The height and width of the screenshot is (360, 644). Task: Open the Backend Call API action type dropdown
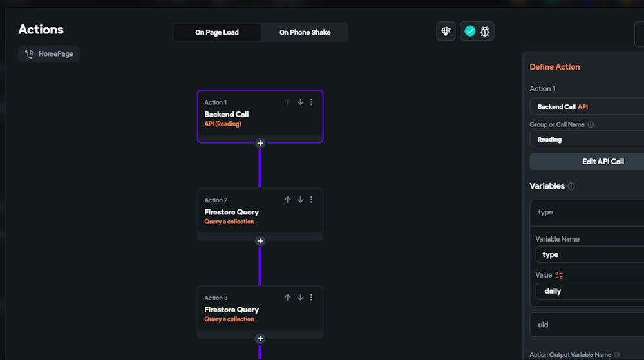tap(586, 106)
